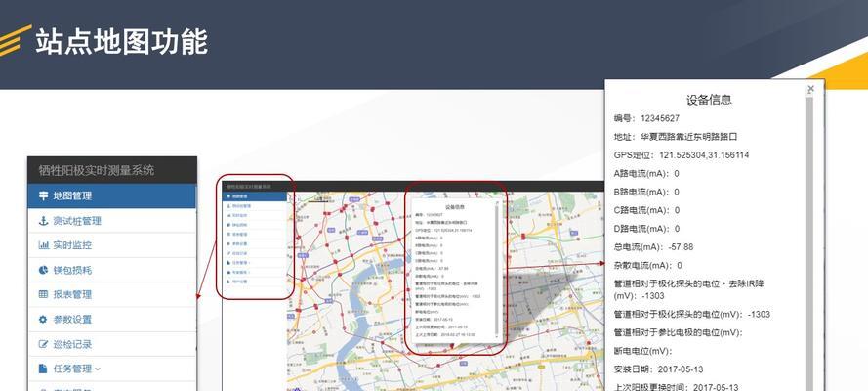Screen dimensions: 868x391
Task: Click the B路电流(mA) value line in large popup
Action: 646,193
